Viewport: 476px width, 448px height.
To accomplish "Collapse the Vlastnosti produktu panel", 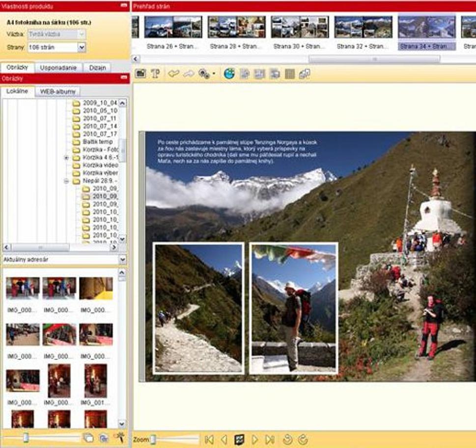I will tap(124, 5).
